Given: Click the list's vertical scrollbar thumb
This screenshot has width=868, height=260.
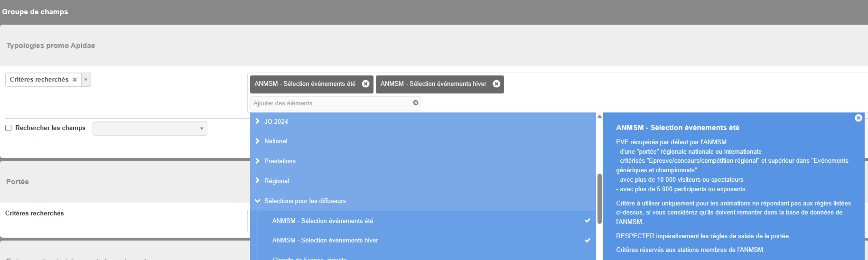Looking at the screenshot, I should click(x=599, y=198).
